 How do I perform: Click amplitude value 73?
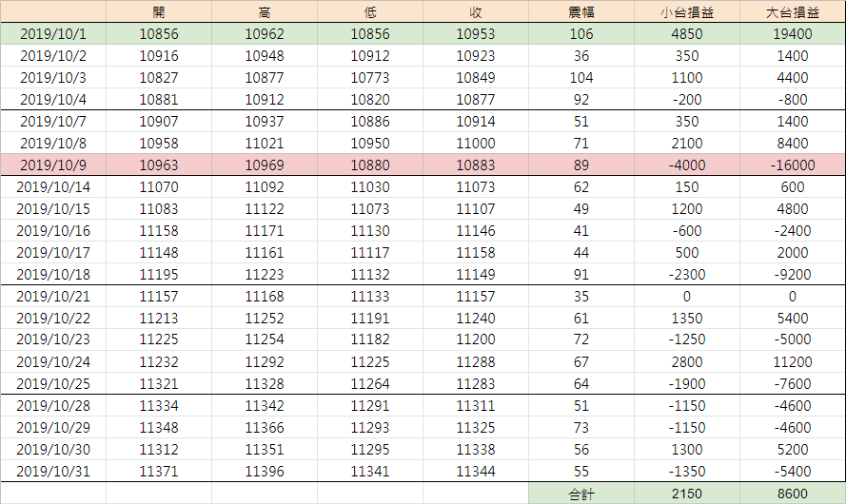[581, 428]
